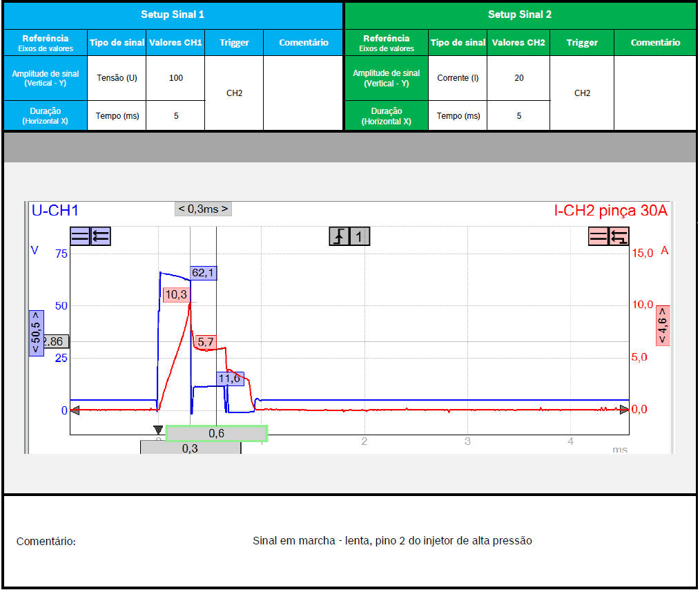Click the green-bordered 0,6 time box
700x590 pixels.
pos(216,433)
